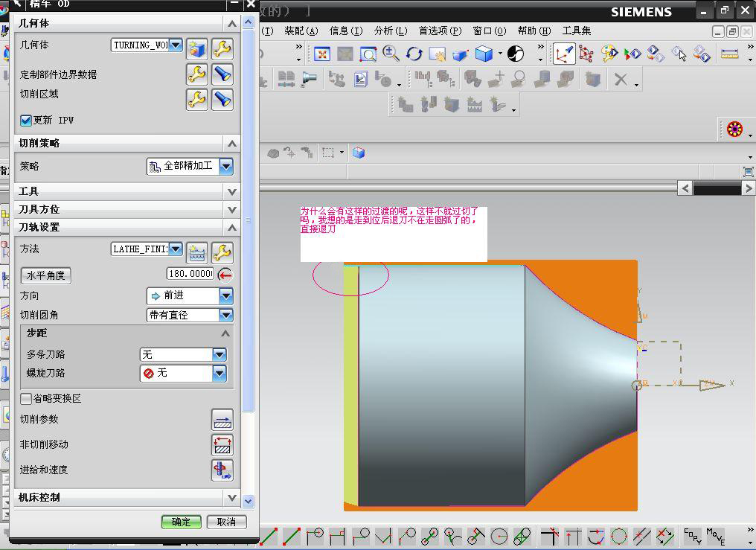Open 非切削移动 settings icon
Viewport: 756px width, 550px height.
point(222,445)
